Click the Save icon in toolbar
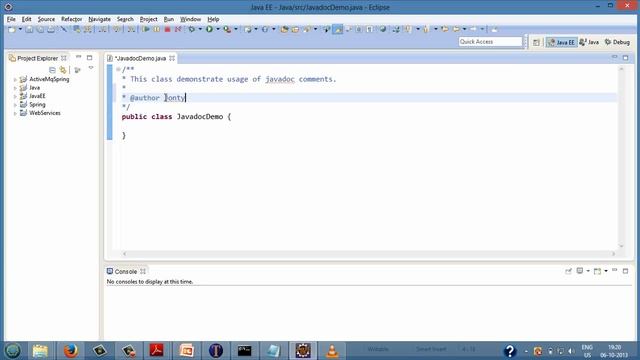The image size is (640, 360). [x=29, y=29]
